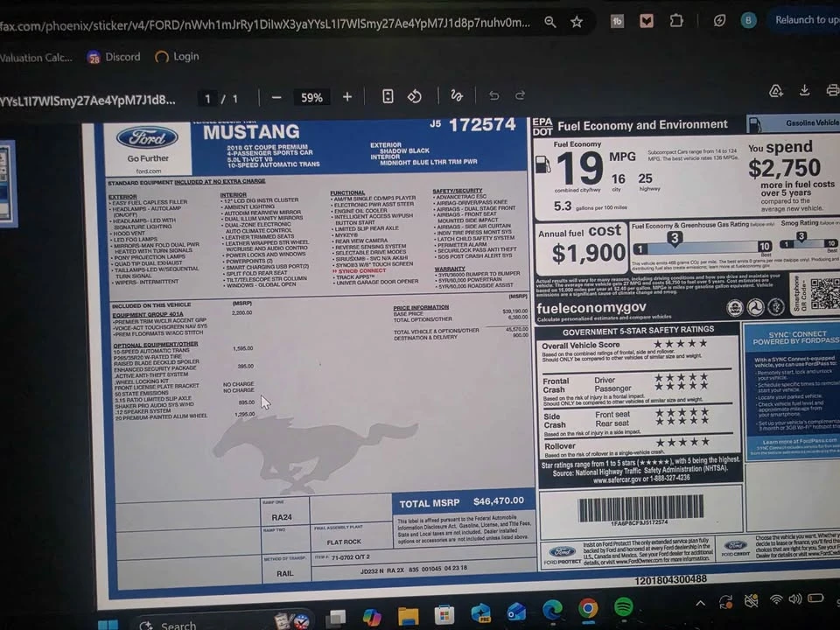Click the red pocket-style extension icon
The image size is (840, 630).
point(647,21)
